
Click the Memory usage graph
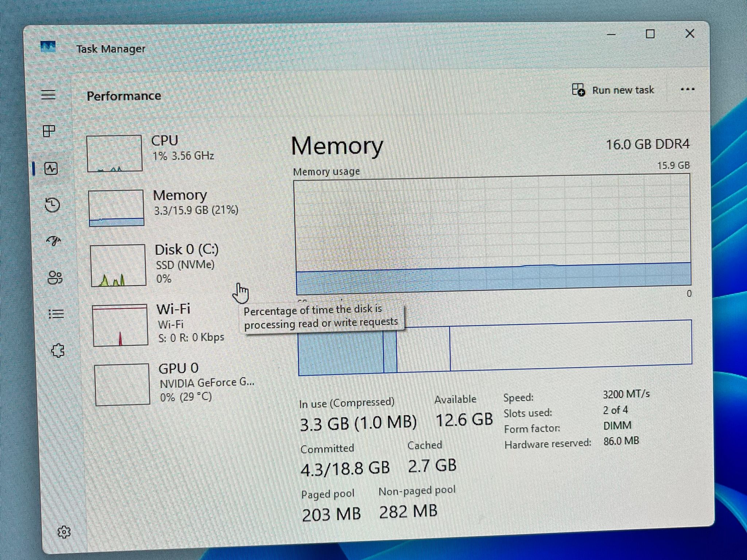pos(493,234)
